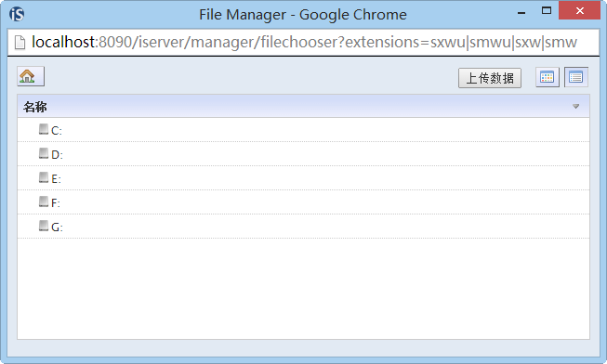The width and height of the screenshot is (607, 364).
Task: Click the page icon beside the URL
Action: pyautogui.click(x=20, y=43)
